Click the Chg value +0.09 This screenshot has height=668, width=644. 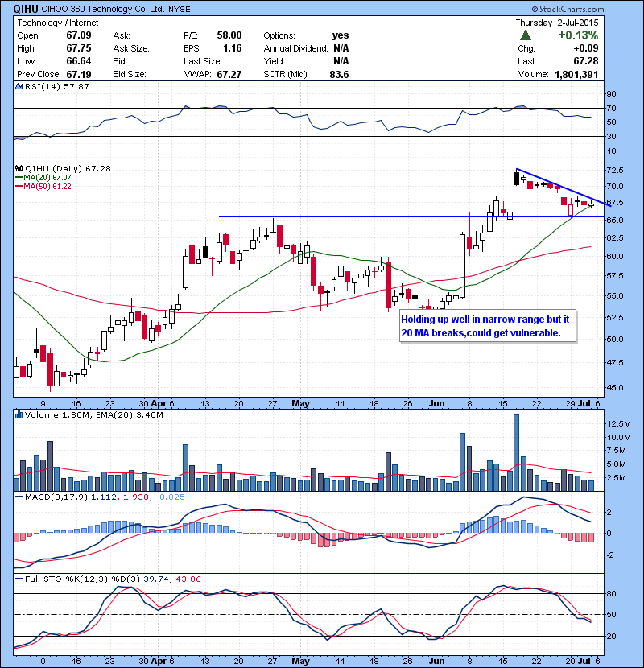585,48
